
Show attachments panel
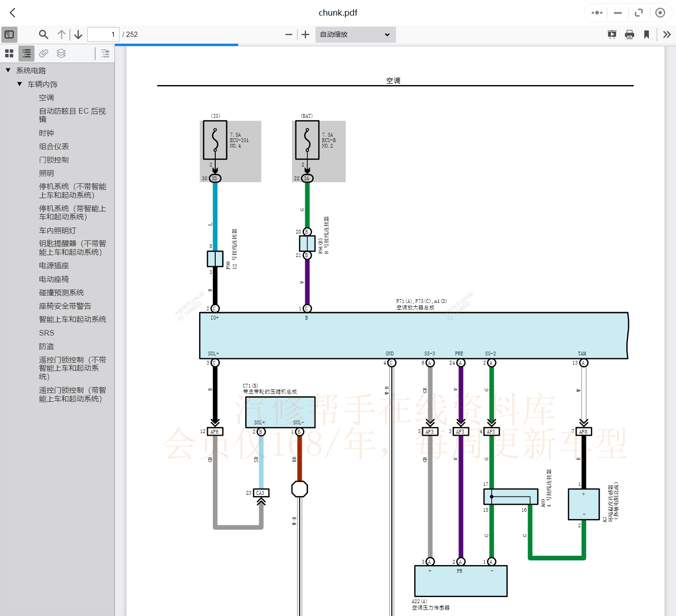(44, 53)
